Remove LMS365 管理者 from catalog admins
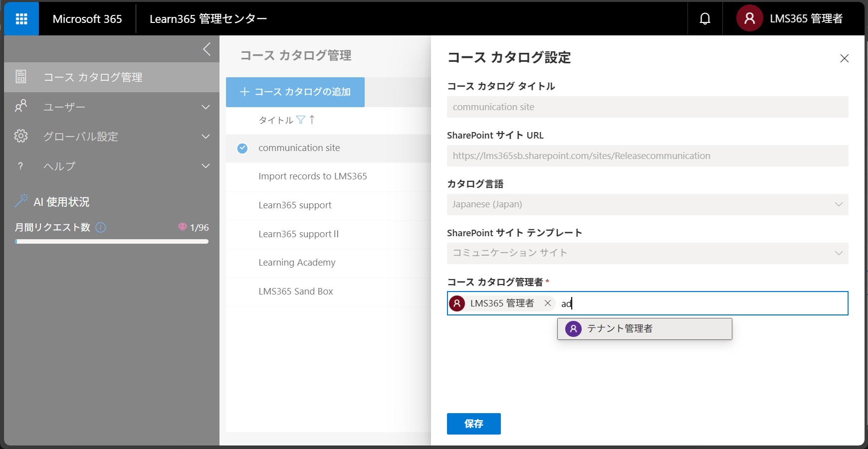Image resolution: width=868 pixels, height=449 pixels. coord(548,303)
